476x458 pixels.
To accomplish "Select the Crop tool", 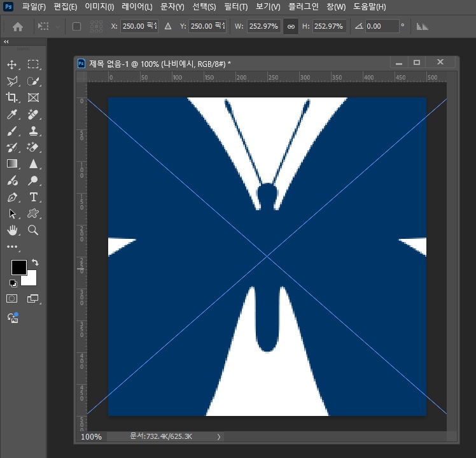I will pos(11,97).
